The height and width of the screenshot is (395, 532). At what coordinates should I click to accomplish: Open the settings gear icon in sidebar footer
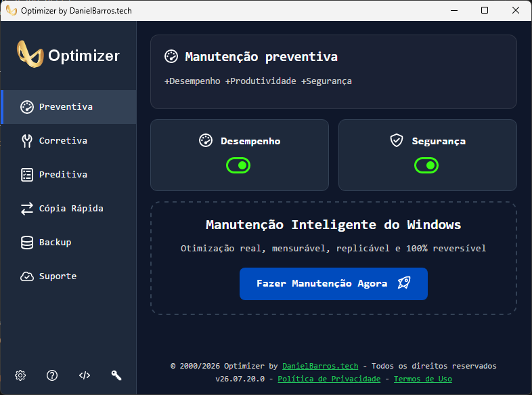click(x=20, y=375)
